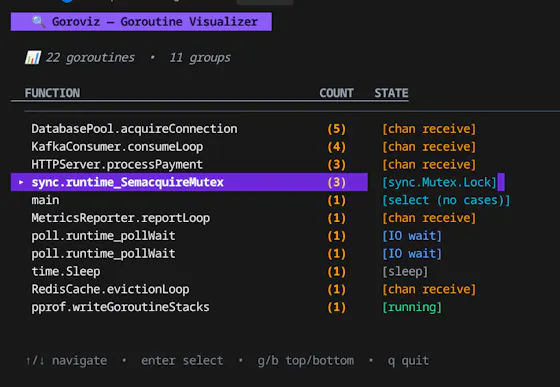The height and width of the screenshot is (387, 560).
Task: Click the (1) count for main
Action: (x=336, y=200)
